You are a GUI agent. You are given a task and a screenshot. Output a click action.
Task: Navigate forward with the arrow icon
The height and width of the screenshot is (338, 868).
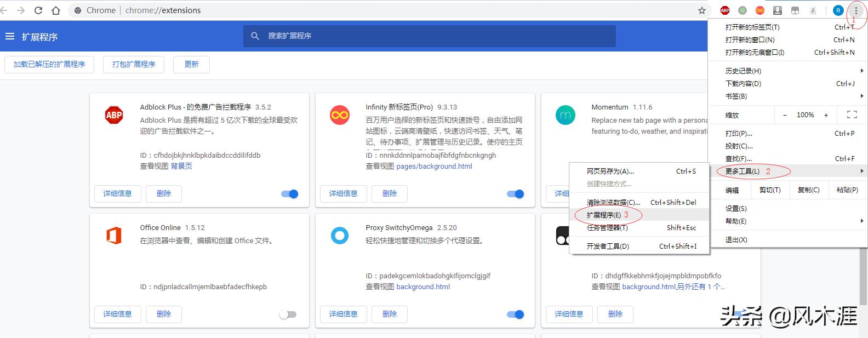[21, 10]
